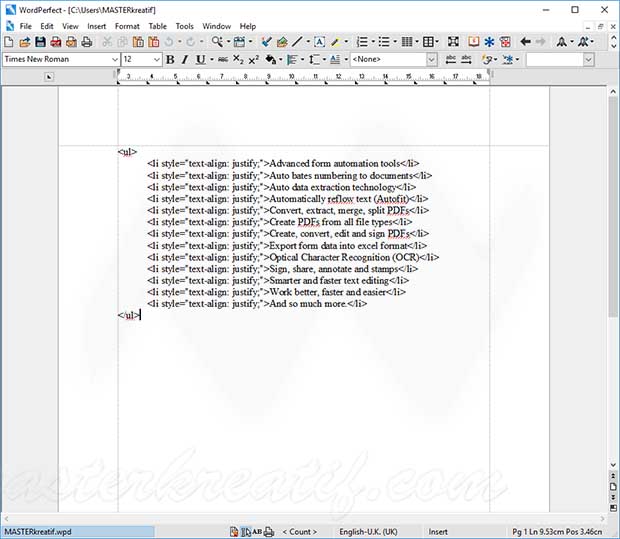Open the Table menu

click(158, 26)
